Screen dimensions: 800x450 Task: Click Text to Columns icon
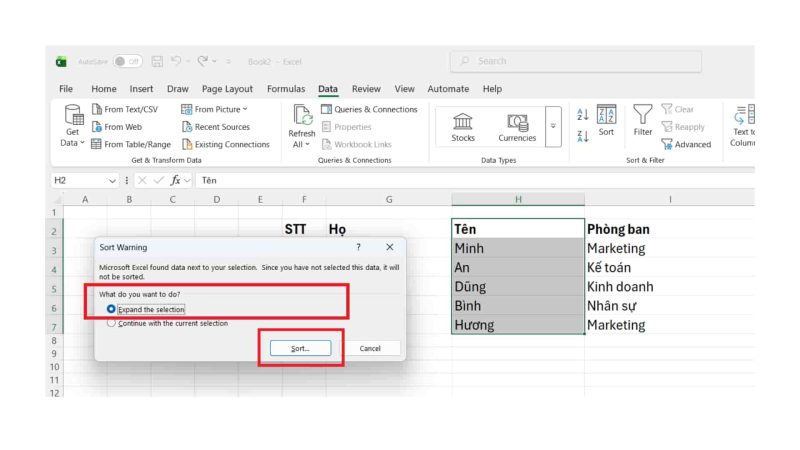[x=744, y=115]
